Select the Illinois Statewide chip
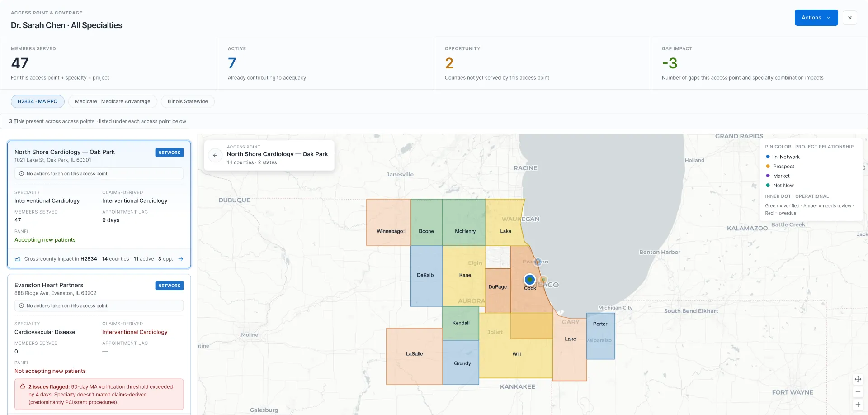 (188, 101)
